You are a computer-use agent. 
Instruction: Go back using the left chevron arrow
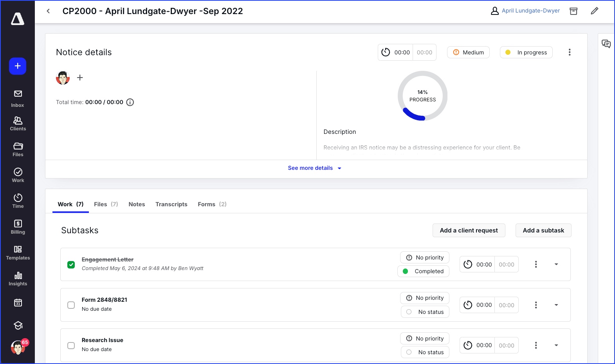click(48, 11)
